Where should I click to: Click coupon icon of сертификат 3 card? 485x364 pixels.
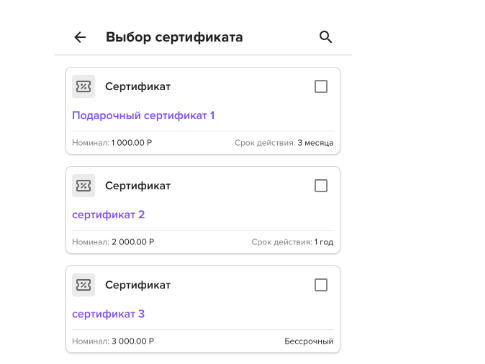click(83, 285)
